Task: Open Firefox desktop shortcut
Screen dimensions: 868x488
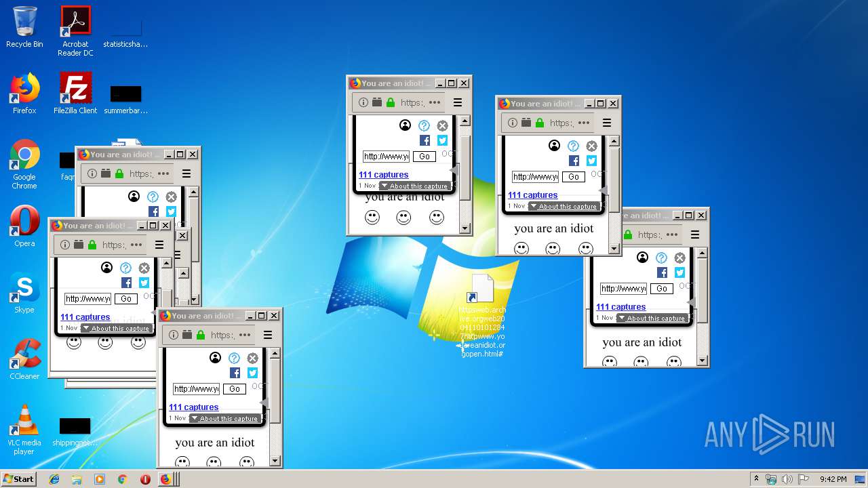Action: [24, 94]
